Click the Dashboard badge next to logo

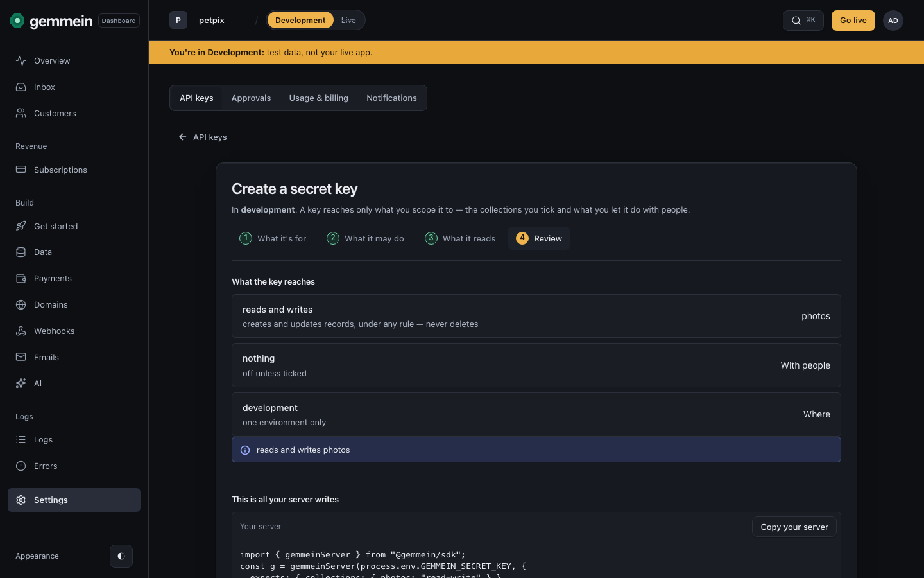click(x=119, y=21)
